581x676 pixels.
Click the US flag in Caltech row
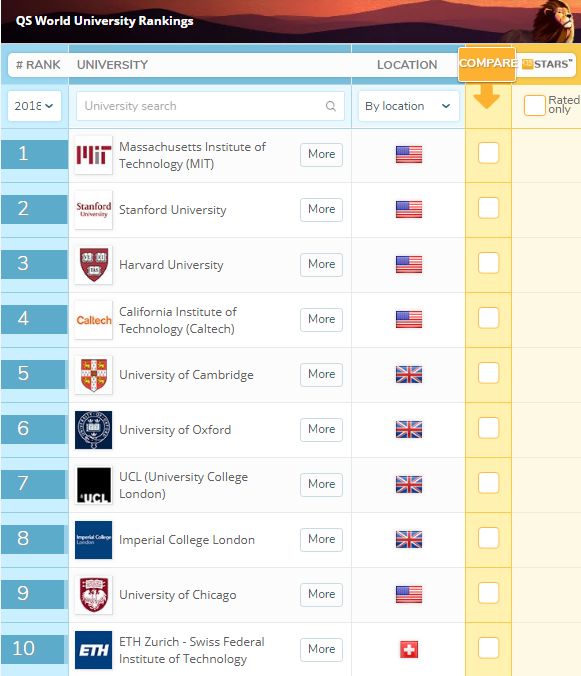coord(409,319)
